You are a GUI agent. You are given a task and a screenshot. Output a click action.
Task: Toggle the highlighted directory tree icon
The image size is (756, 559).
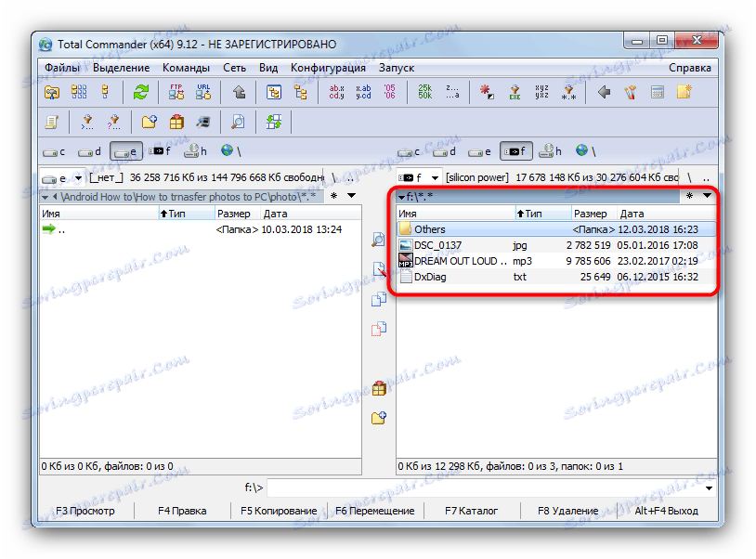click(274, 92)
